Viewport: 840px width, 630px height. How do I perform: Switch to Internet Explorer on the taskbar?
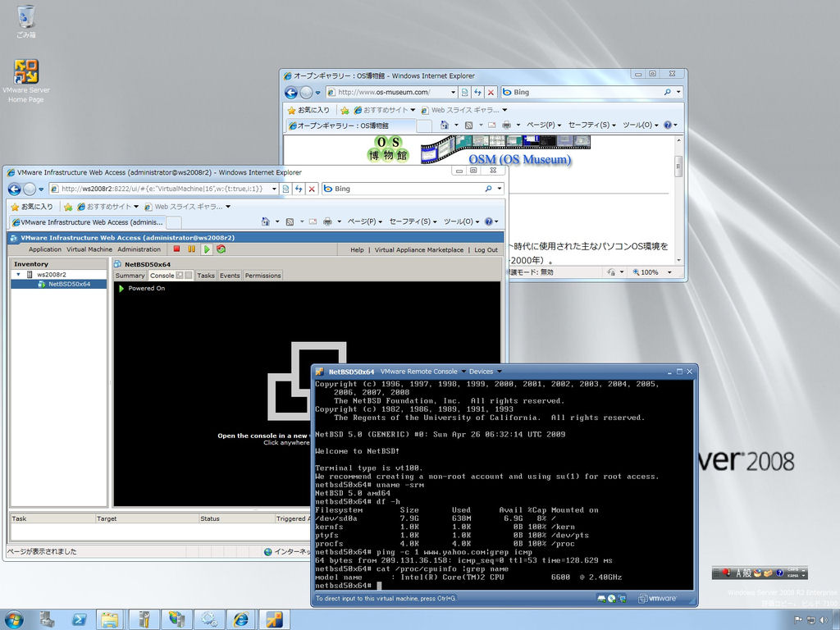point(241,619)
